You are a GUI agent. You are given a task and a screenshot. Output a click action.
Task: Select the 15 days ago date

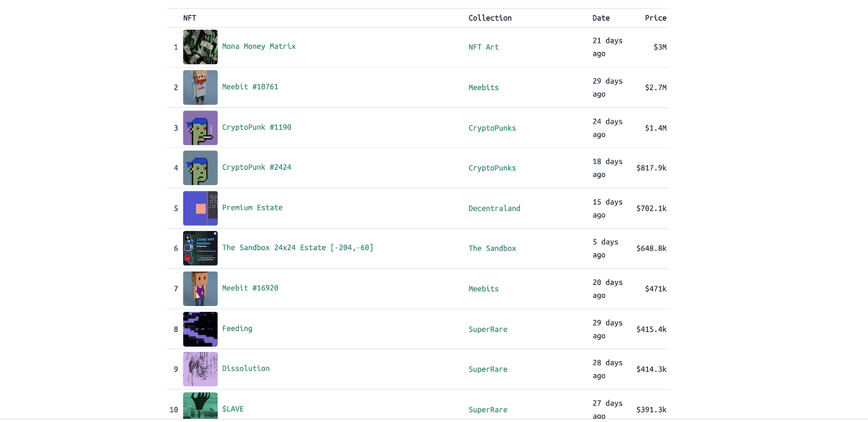608,208
